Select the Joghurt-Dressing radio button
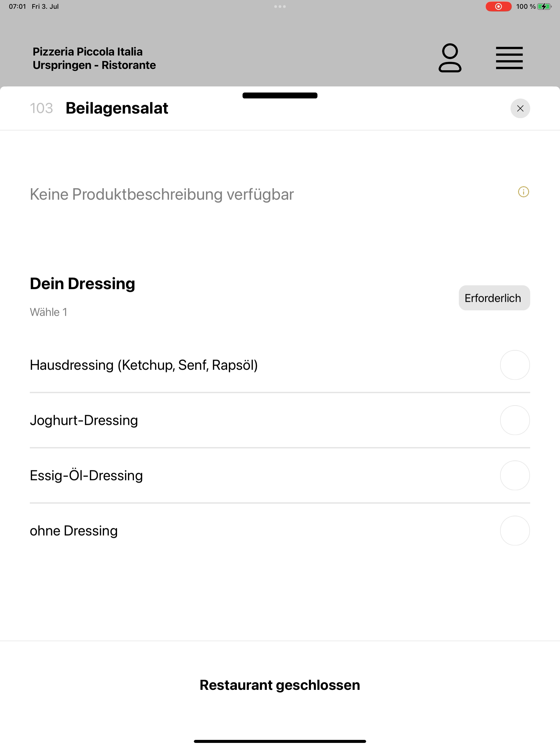 (515, 420)
